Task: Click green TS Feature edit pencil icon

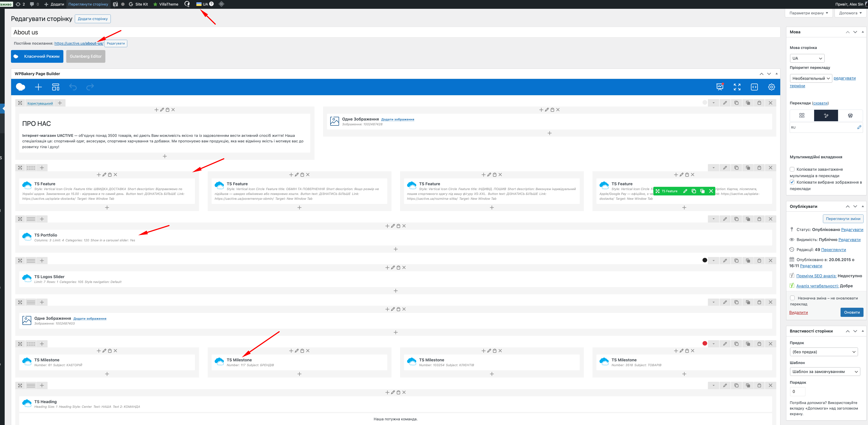Action: (x=685, y=191)
